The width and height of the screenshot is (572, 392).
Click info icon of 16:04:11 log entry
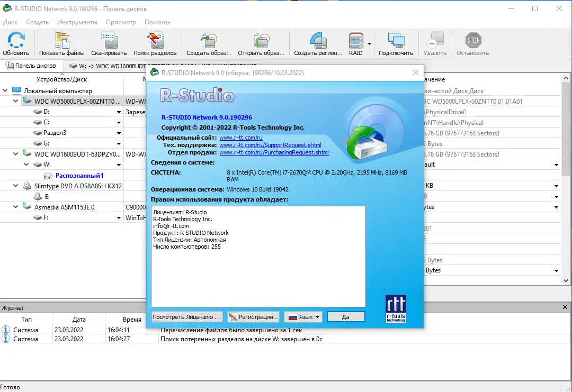coord(6,330)
